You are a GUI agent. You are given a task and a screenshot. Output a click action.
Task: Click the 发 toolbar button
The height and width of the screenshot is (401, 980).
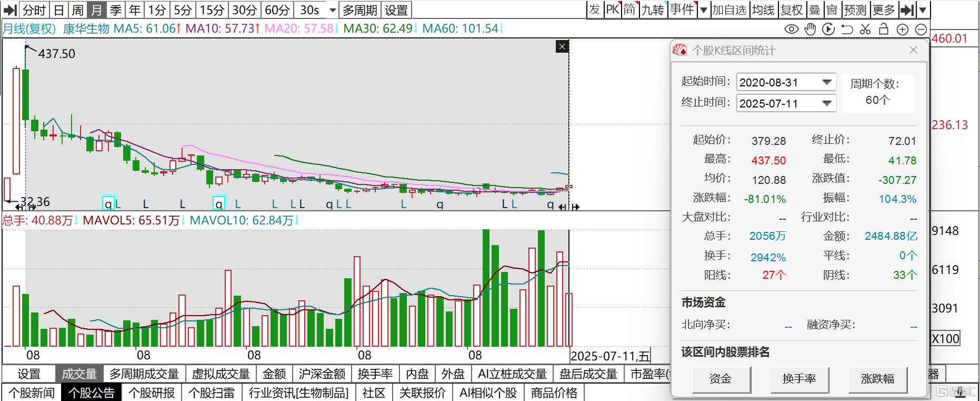point(595,10)
